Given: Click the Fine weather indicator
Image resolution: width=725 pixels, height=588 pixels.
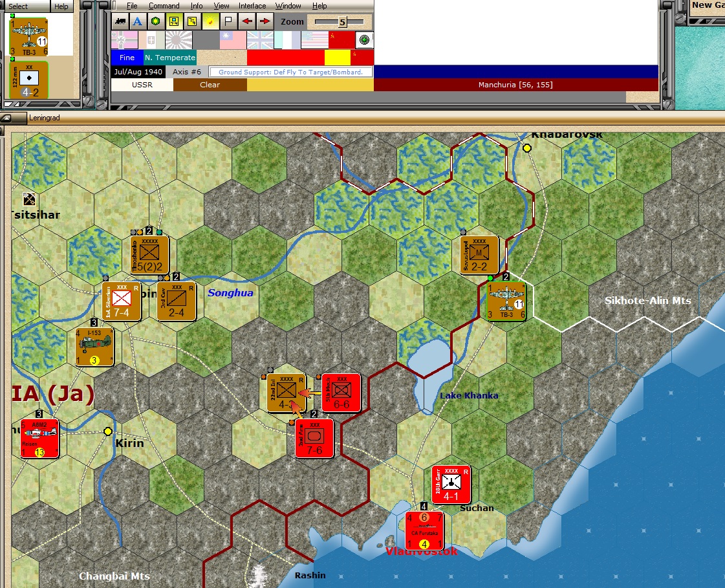Looking at the screenshot, I should pyautogui.click(x=127, y=58).
